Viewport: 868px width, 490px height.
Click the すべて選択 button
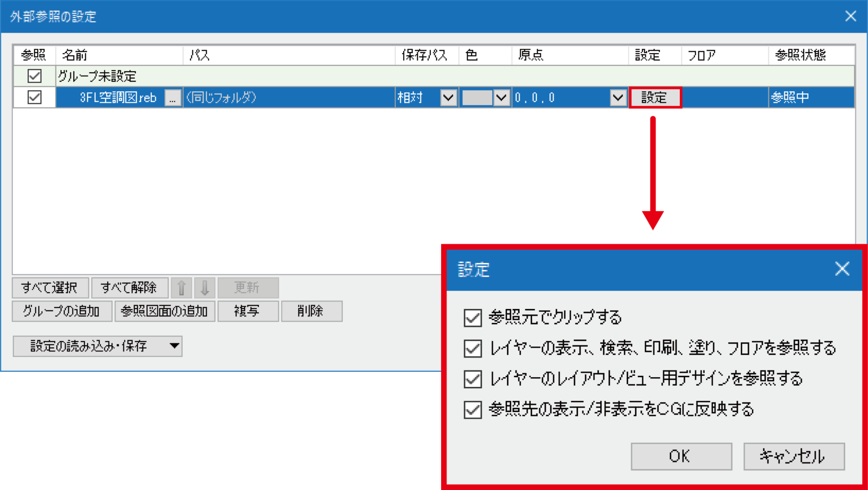(50, 288)
